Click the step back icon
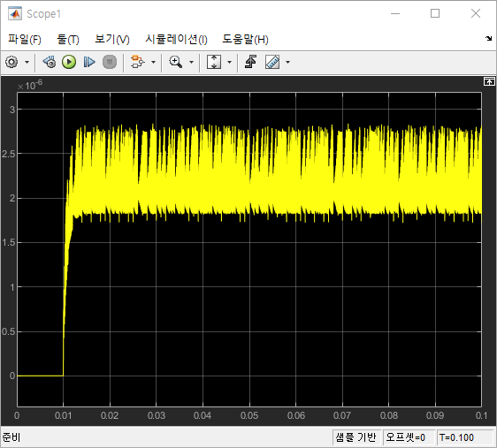The image size is (497, 448). pos(50,62)
